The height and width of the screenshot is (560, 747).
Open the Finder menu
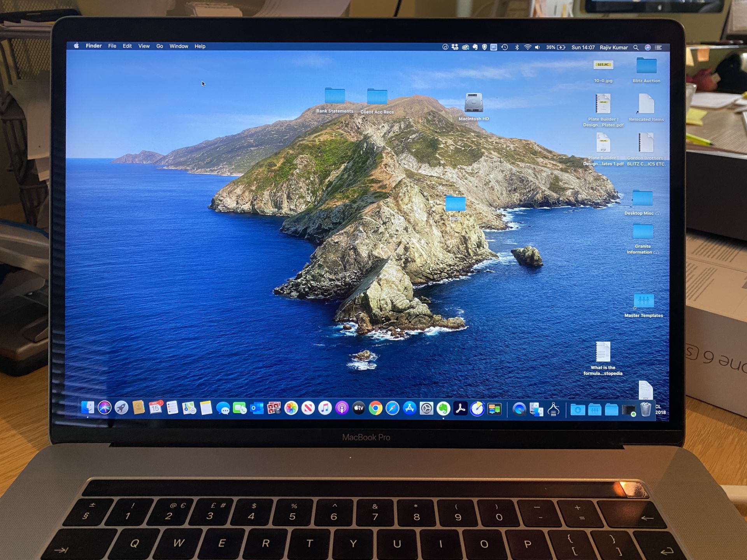[94, 46]
